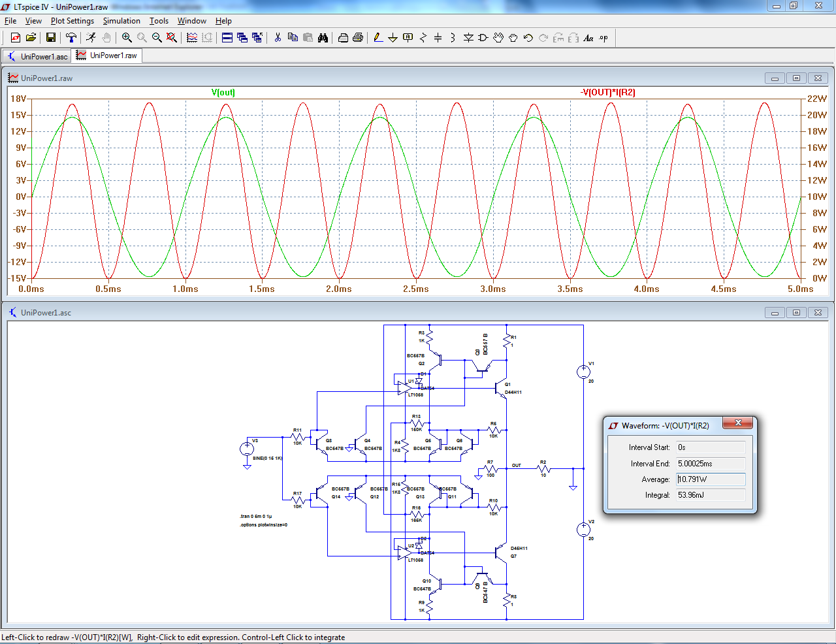Click the .tran directive text on schematic

[256, 516]
